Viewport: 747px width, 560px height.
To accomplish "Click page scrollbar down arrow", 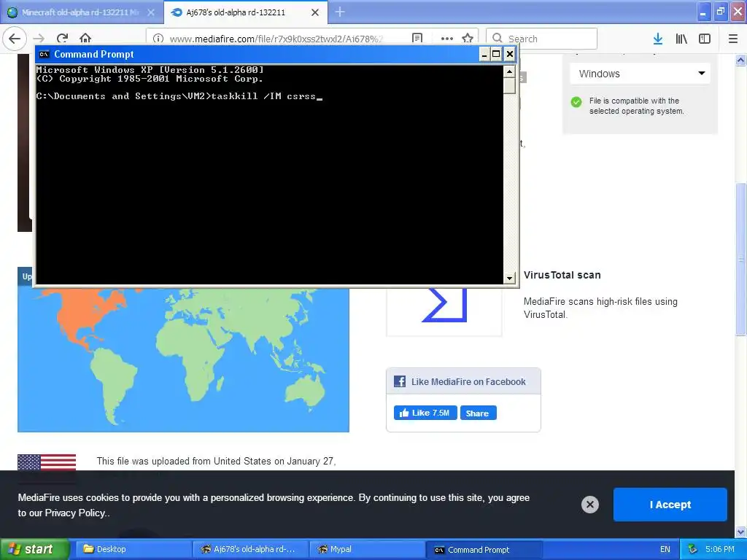I will pyautogui.click(x=741, y=532).
